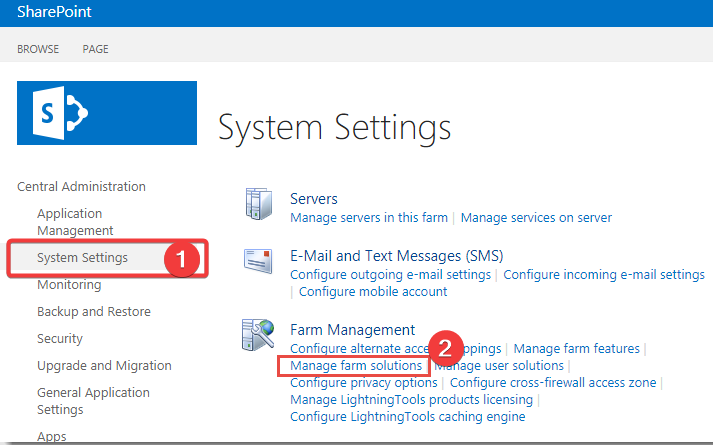The width and height of the screenshot is (713, 445).
Task: Open Manage farm features
Action: point(576,349)
